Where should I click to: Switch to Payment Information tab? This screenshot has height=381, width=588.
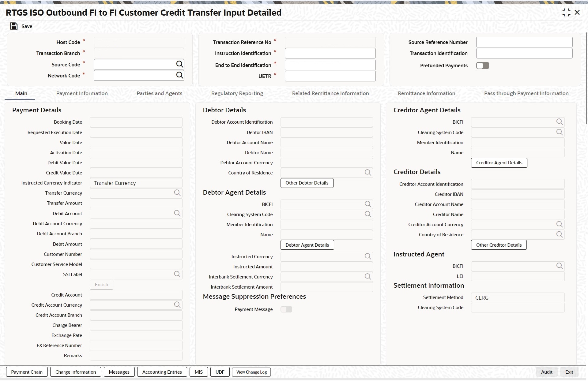click(x=82, y=93)
